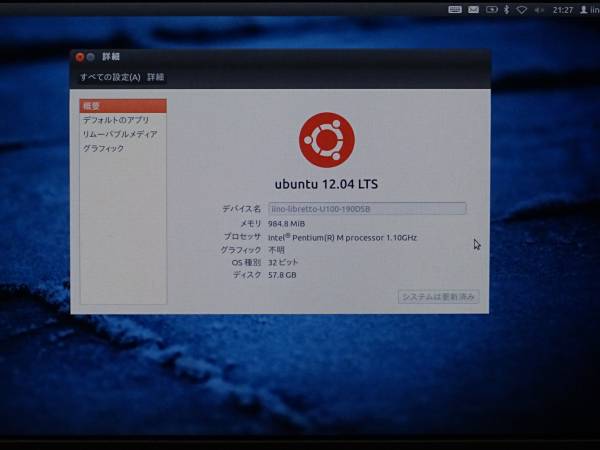The image size is (600, 450).
Task: Click the システムは更新済み button
Action: tap(439, 297)
